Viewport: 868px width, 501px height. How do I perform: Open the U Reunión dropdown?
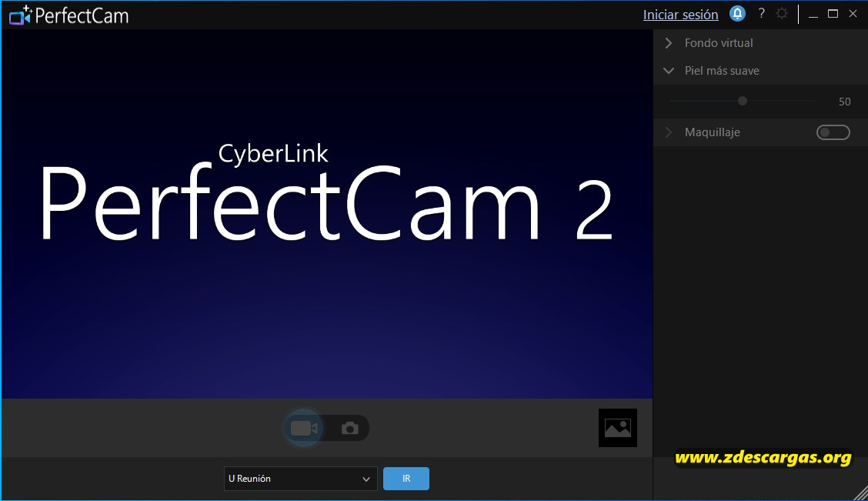[x=301, y=479]
